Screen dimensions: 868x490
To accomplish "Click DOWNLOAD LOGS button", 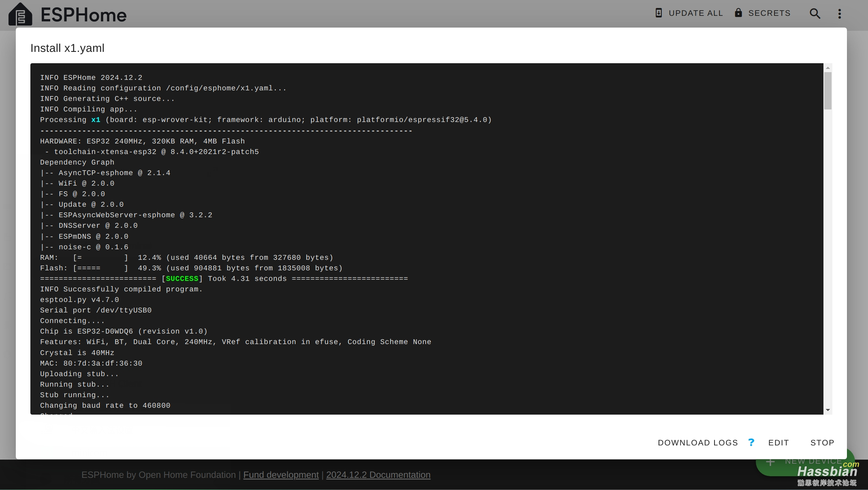I will pyautogui.click(x=698, y=443).
